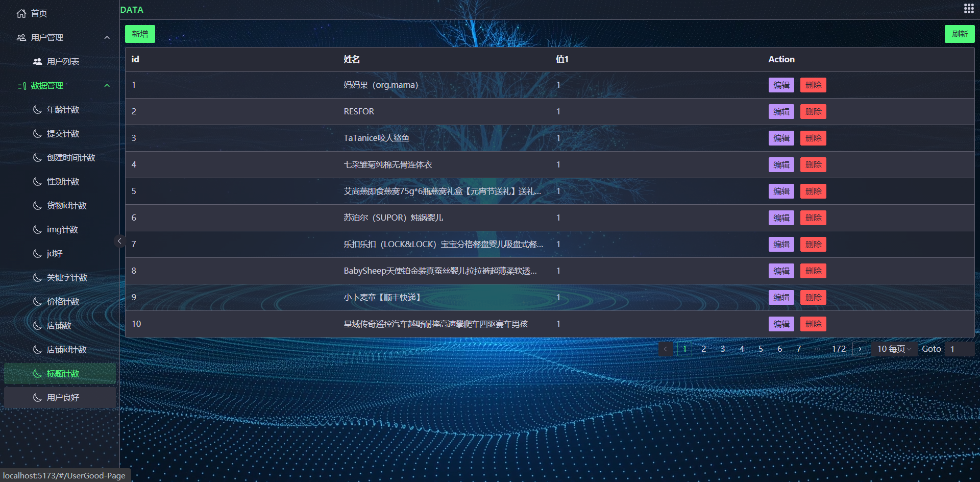
Task: Go to page 7
Action: click(x=799, y=349)
